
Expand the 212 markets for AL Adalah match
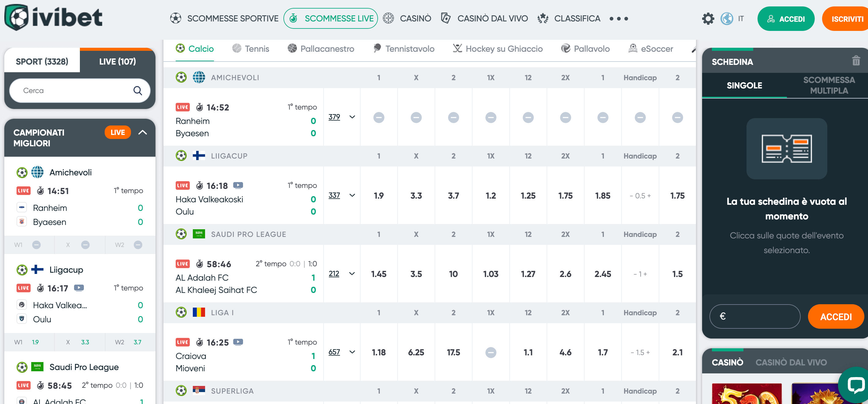coord(353,274)
